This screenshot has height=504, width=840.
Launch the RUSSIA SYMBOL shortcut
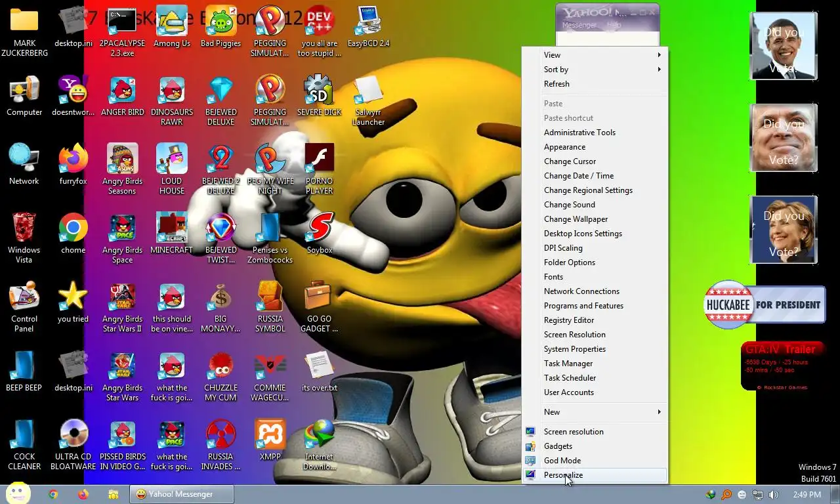[270, 308]
